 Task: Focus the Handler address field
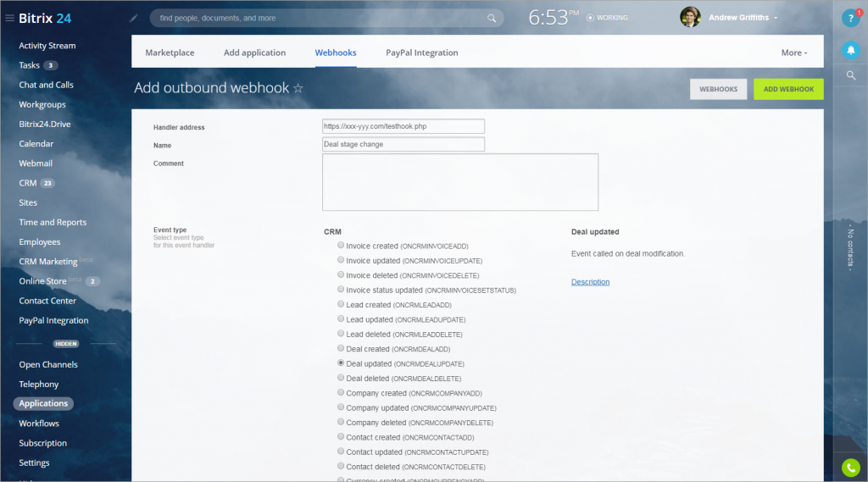[403, 126]
